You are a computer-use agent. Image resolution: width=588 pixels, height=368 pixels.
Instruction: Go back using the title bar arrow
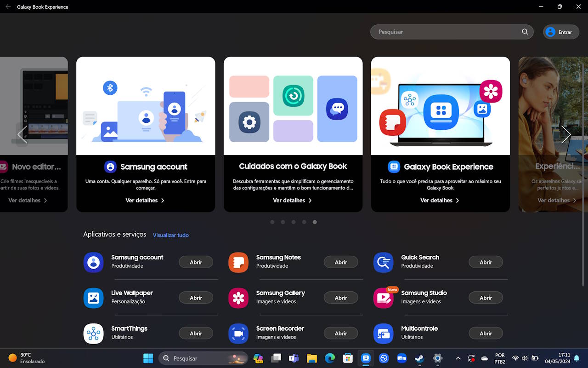click(x=8, y=7)
